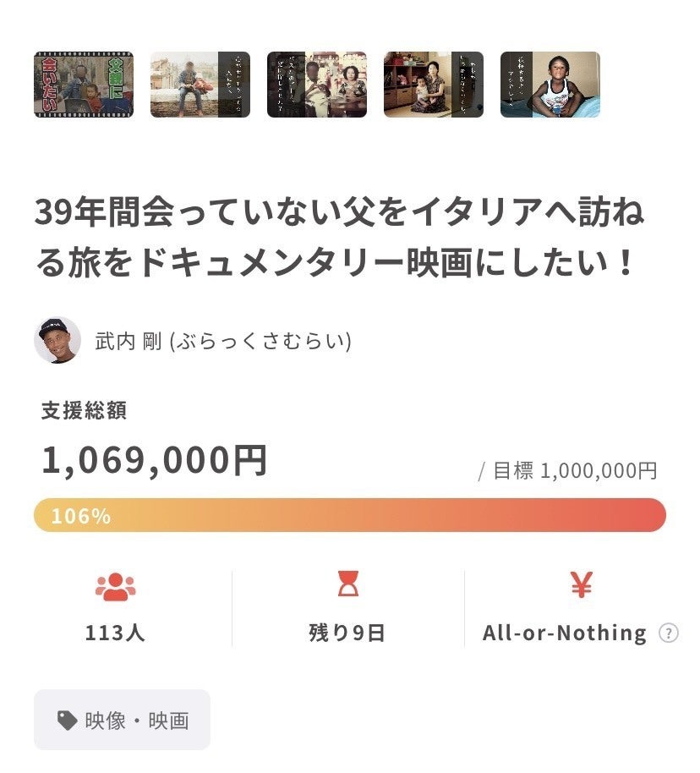Click the 1,069,000円 total support amount

(x=155, y=461)
